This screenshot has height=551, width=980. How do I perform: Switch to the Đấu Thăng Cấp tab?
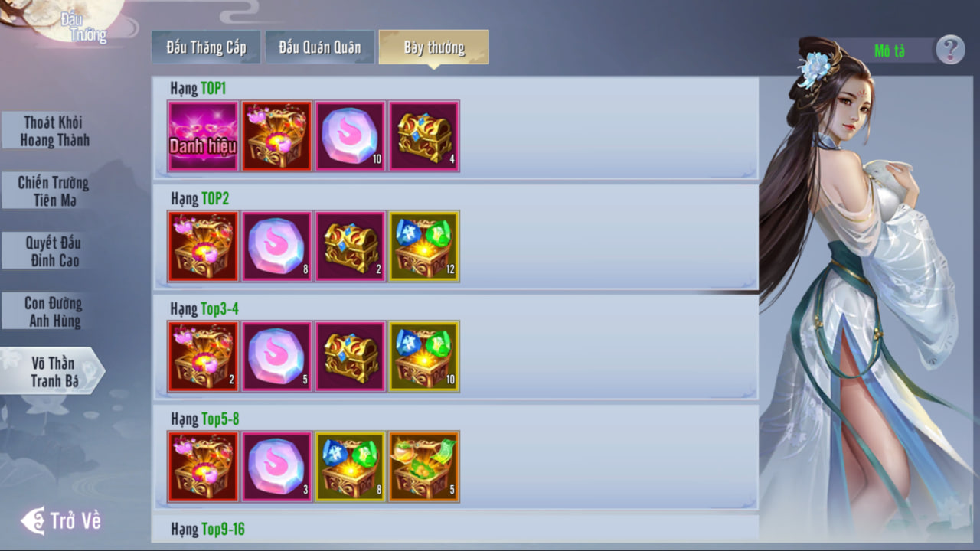click(x=206, y=47)
